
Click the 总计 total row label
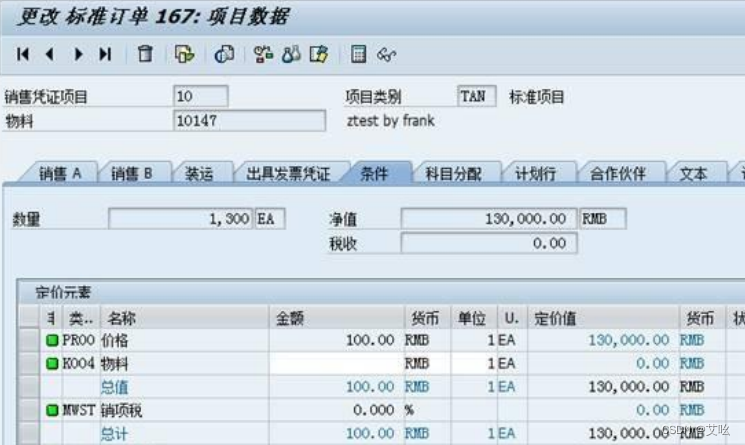tap(115, 433)
